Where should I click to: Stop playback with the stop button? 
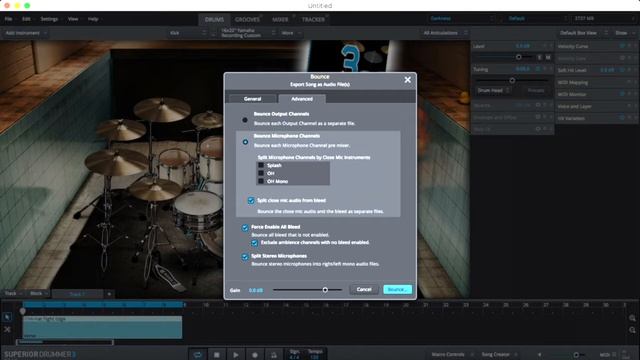(x=217, y=355)
